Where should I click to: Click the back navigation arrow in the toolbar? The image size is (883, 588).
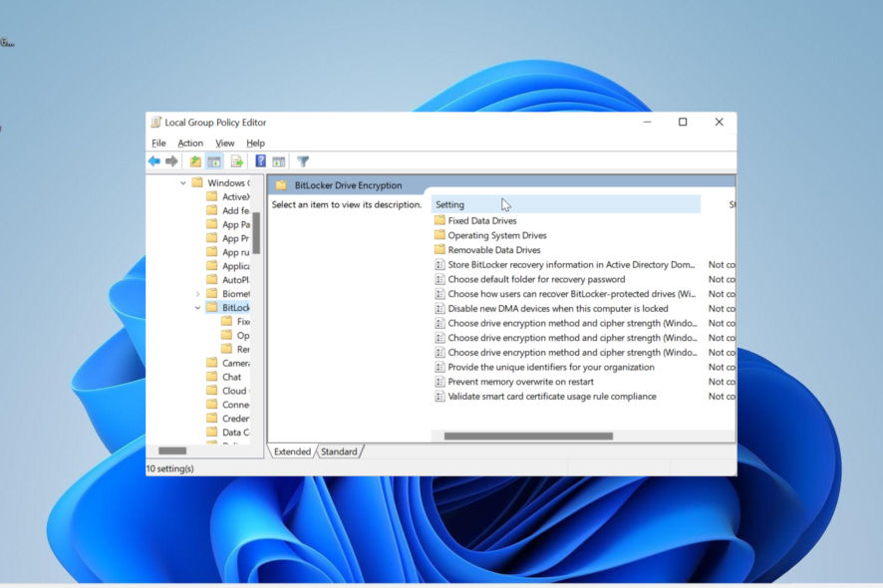pyautogui.click(x=153, y=161)
